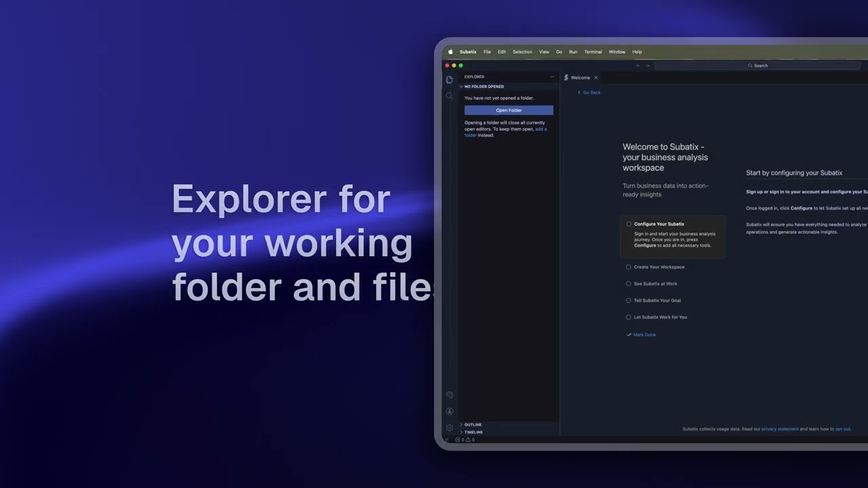
Task: Click the remote window status bar icon
Action: (x=446, y=439)
